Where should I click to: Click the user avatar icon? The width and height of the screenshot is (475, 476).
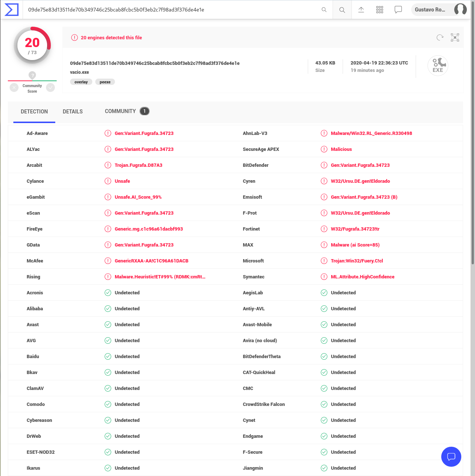click(461, 9)
